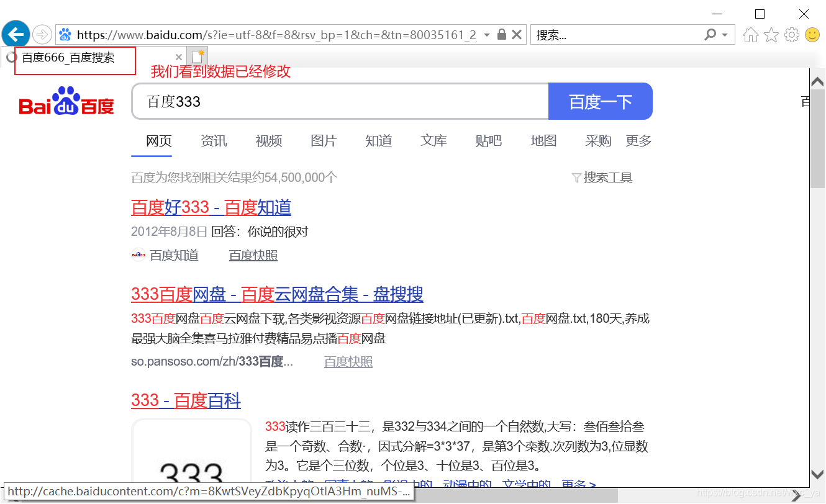
Task: Click the filter icon beside 搜索工具
Action: tap(576, 178)
